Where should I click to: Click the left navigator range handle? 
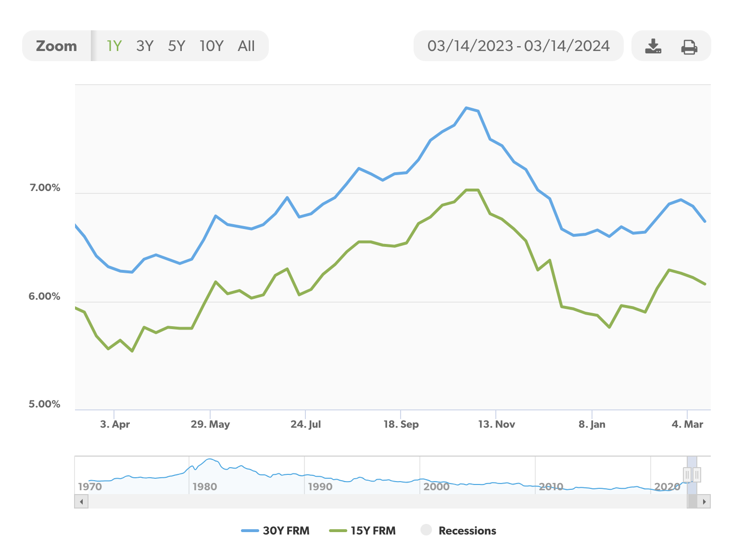pos(687,475)
